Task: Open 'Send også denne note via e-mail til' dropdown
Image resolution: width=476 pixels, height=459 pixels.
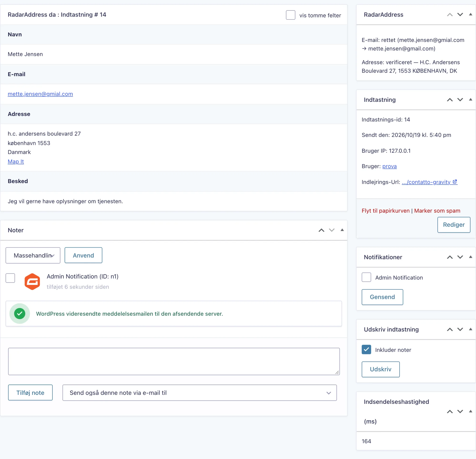Action: (x=200, y=393)
